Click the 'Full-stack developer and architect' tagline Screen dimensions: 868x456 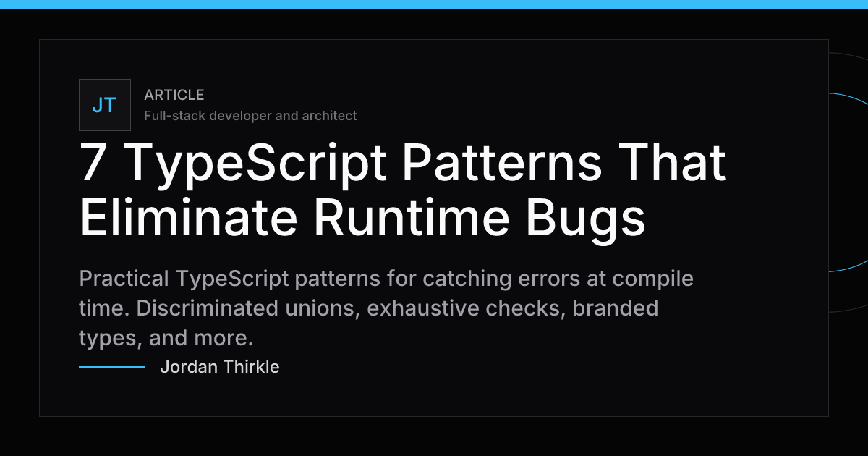[250, 116]
